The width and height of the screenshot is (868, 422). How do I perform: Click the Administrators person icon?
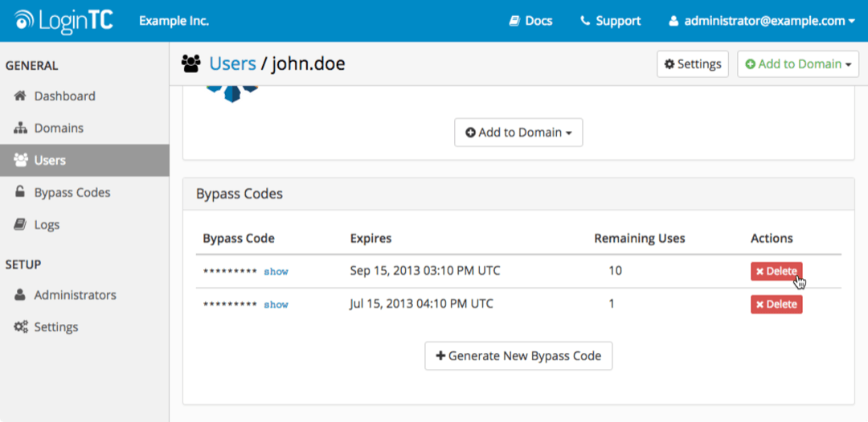pyautogui.click(x=20, y=295)
